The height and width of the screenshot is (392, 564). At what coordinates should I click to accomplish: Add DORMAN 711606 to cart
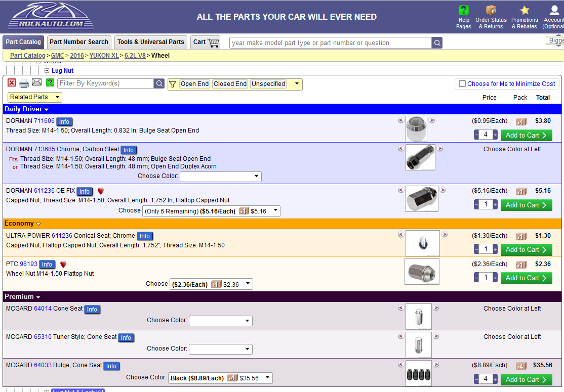[x=526, y=135]
